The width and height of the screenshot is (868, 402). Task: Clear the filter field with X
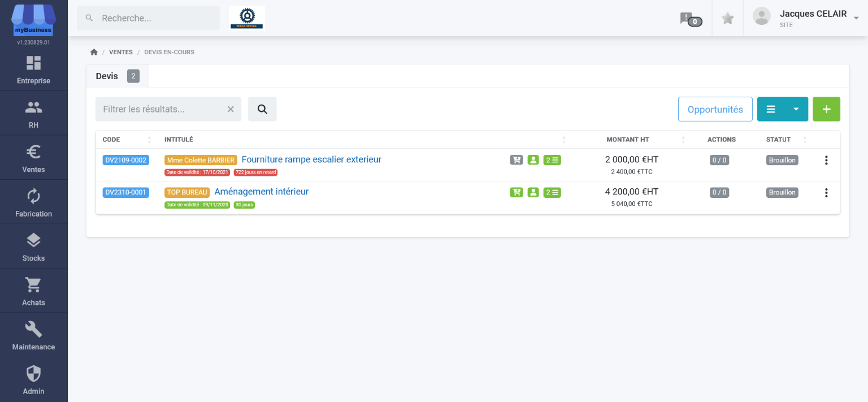231,109
